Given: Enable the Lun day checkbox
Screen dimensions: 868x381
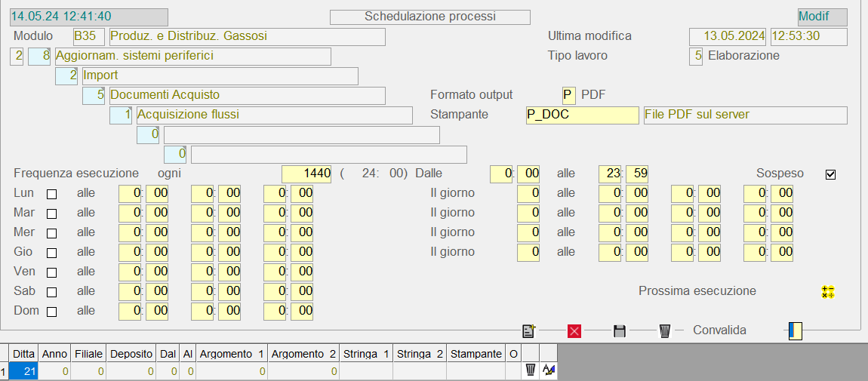Looking at the screenshot, I should point(52,194).
